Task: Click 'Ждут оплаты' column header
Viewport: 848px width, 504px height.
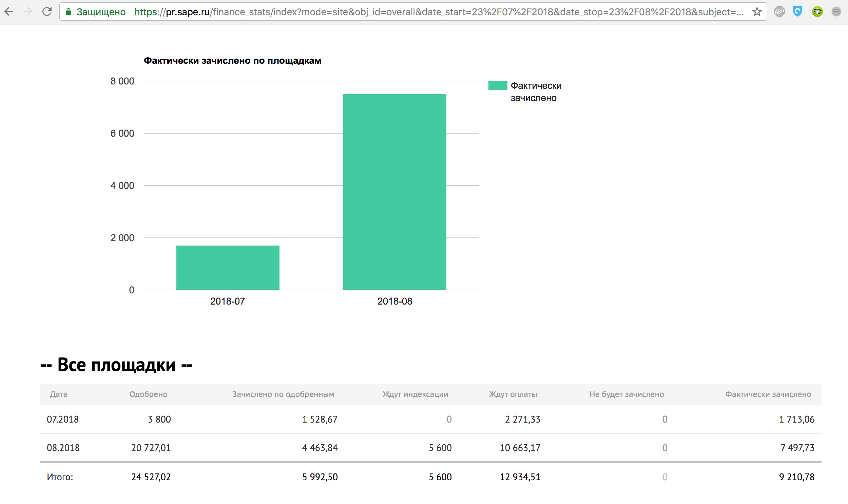Action: [x=513, y=394]
